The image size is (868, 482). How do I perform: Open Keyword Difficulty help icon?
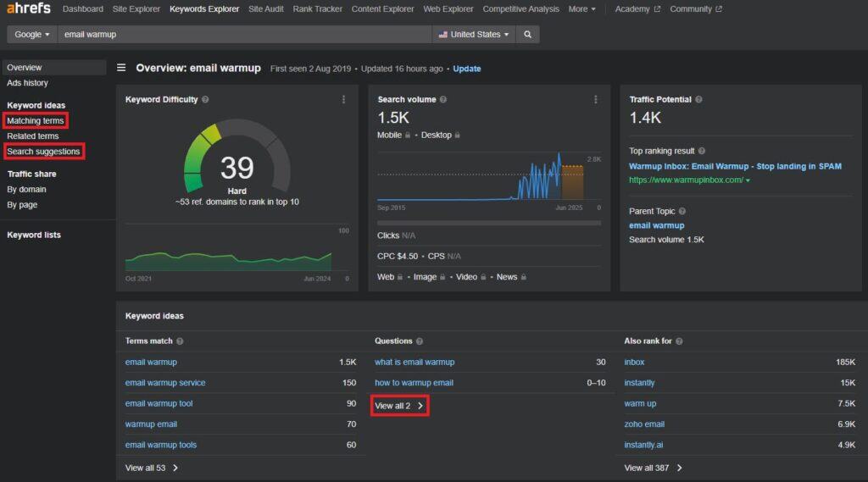coord(205,100)
